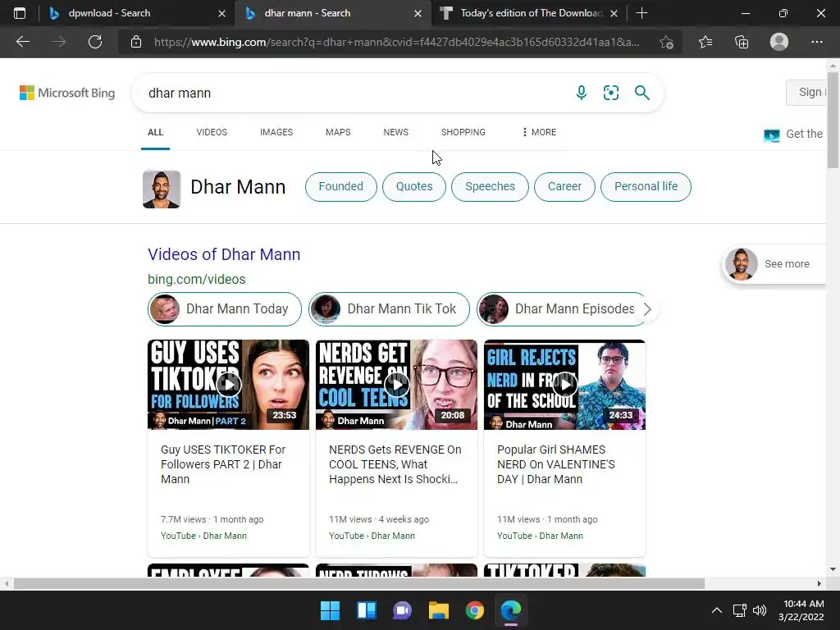The width and height of the screenshot is (840, 630).
Task: Click the Personal life chip
Action: click(x=646, y=186)
